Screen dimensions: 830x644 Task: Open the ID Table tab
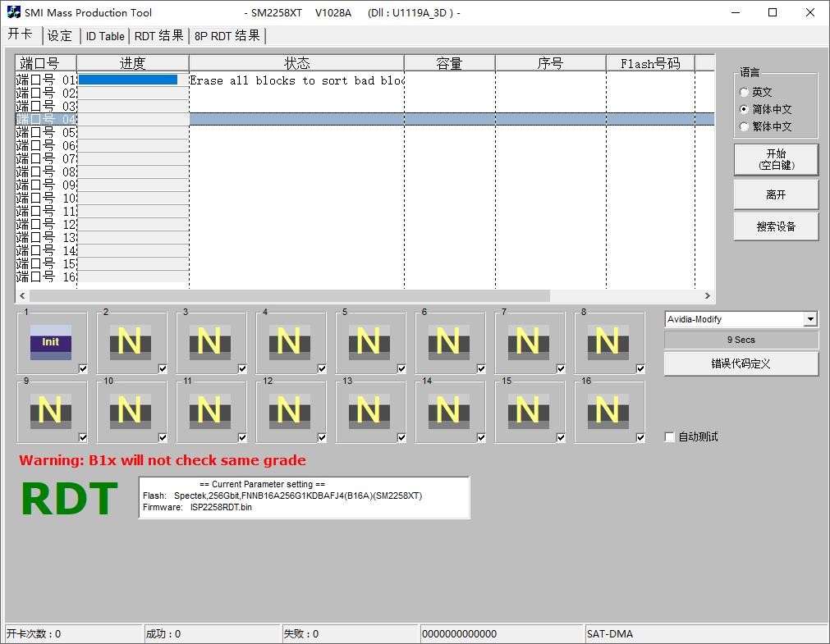105,36
